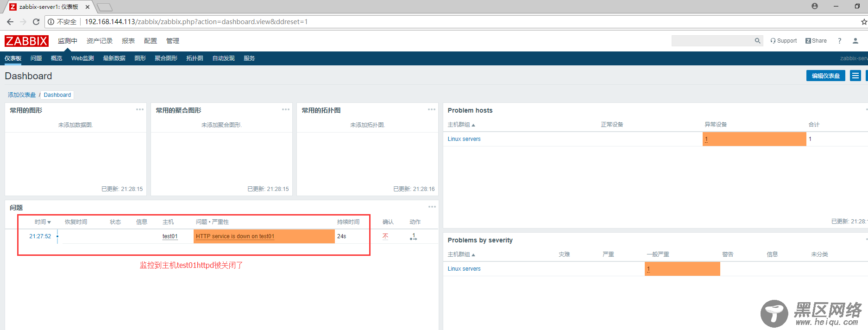
Task: Open the help question mark icon
Action: click(839, 41)
